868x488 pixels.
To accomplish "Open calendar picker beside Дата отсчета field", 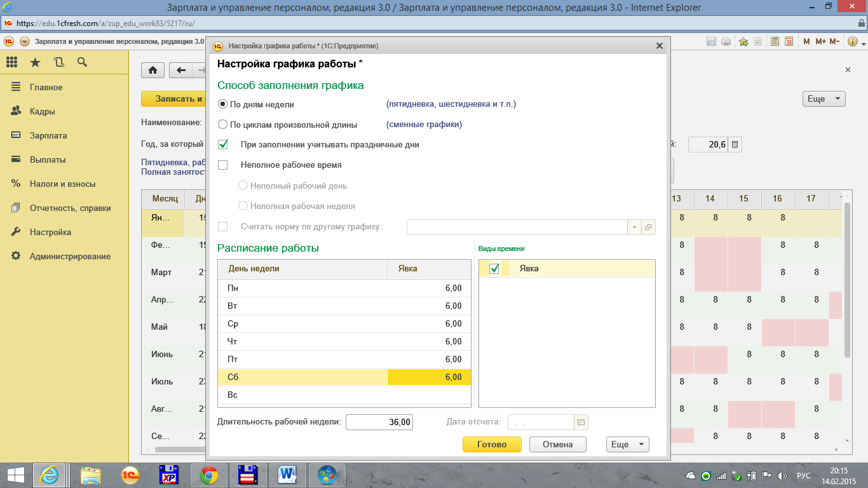I will pyautogui.click(x=581, y=422).
